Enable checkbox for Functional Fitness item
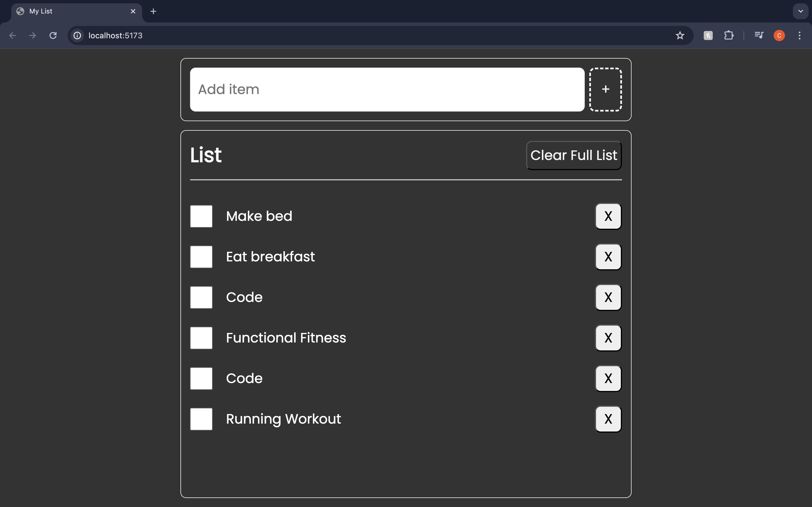 pos(200,338)
